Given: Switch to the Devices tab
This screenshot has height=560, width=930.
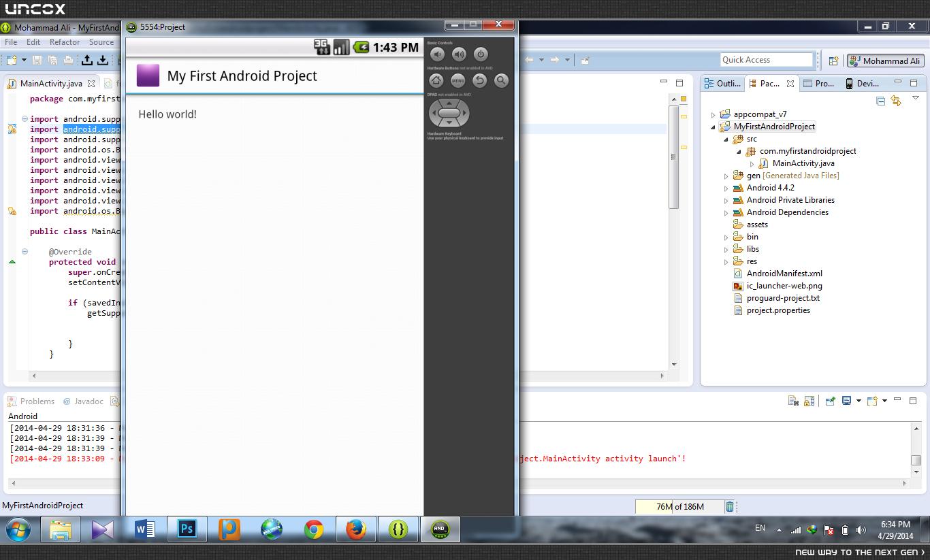Looking at the screenshot, I should point(863,83).
